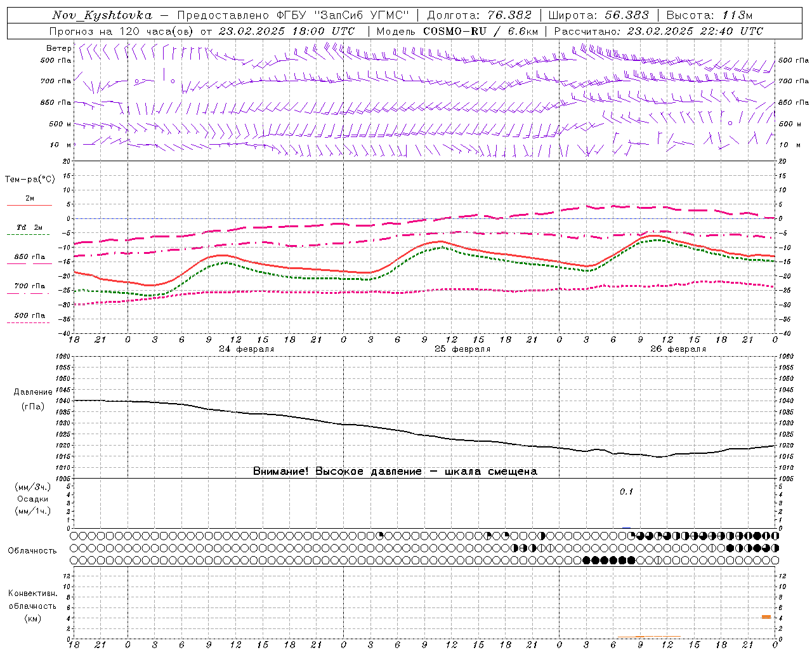Click the 500 м wind level label on left
The image size is (812, 650).
tap(60, 124)
